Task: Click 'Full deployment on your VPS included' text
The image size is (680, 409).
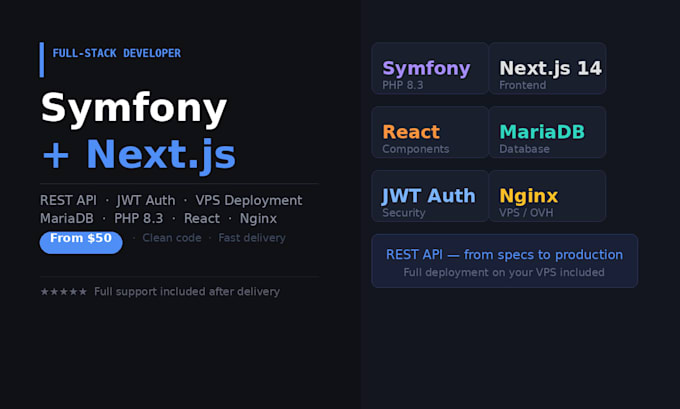Action: (504, 273)
